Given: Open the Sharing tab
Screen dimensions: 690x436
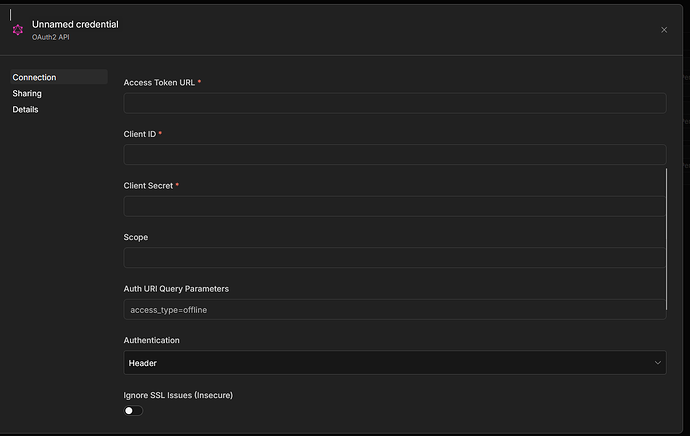Looking at the screenshot, I should point(27,93).
